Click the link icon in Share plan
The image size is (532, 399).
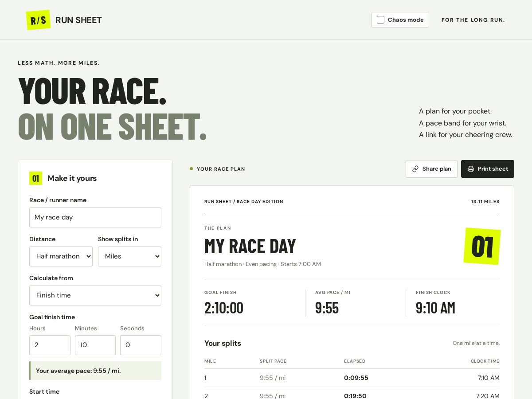(x=415, y=169)
